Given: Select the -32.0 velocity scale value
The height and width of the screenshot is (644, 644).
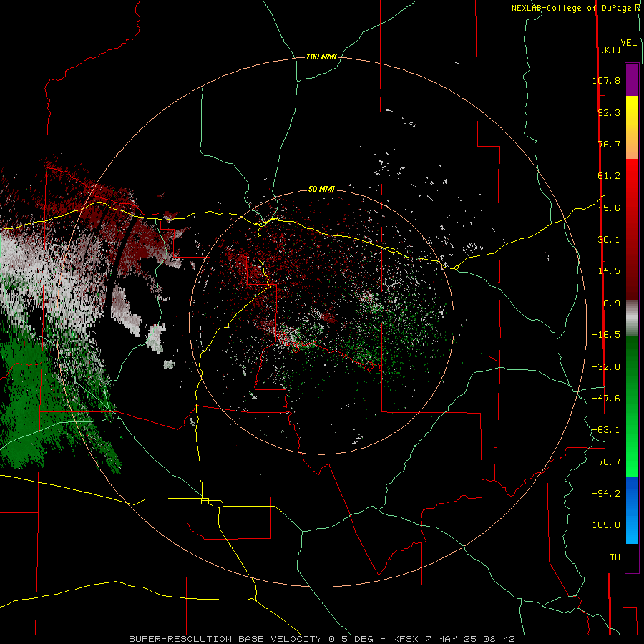Looking at the screenshot, I should point(606,367).
